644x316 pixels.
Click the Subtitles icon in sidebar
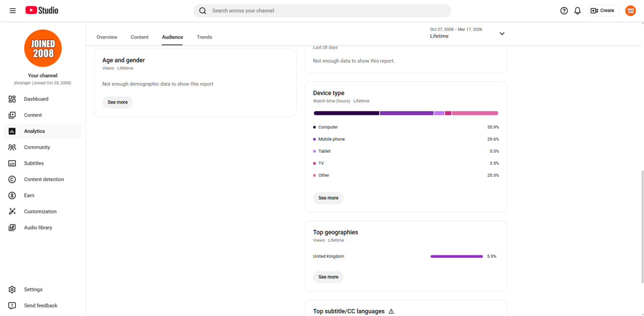[x=12, y=163]
